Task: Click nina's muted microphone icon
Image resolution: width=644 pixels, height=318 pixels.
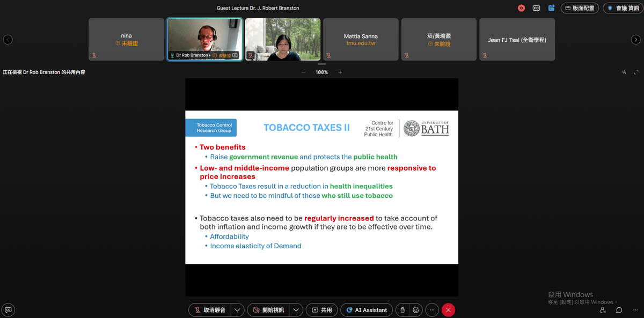Action: click(94, 55)
